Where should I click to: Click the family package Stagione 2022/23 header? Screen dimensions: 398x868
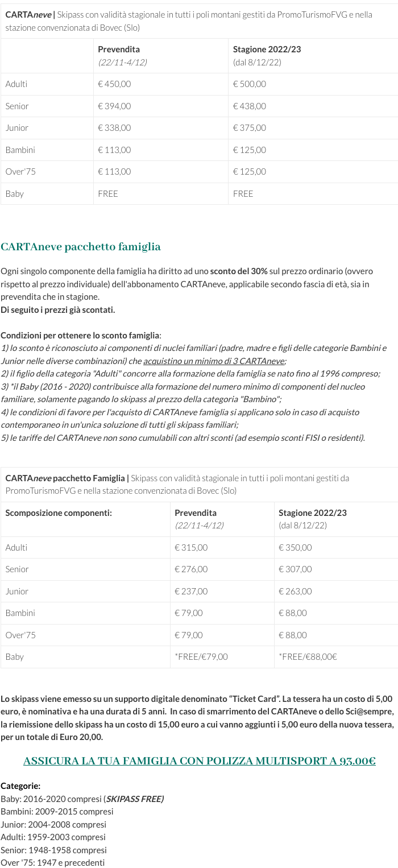(312, 513)
